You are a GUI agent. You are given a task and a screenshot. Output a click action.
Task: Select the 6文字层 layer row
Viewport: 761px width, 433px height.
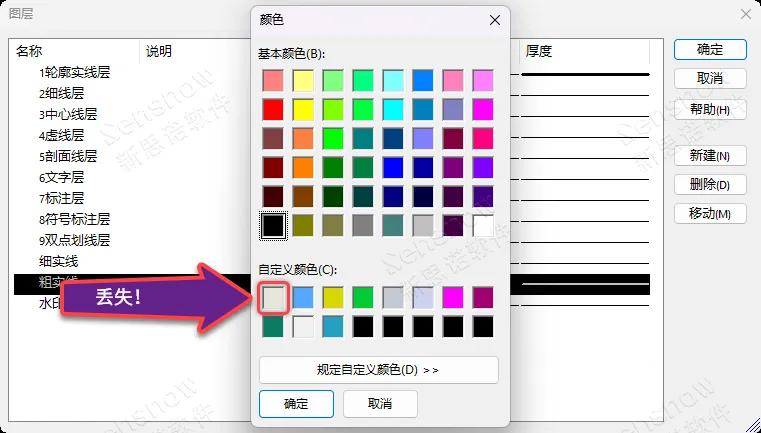[62, 177]
